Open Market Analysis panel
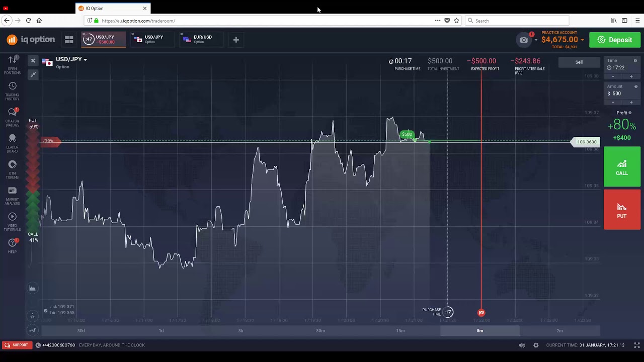The image size is (644, 362). (x=12, y=196)
